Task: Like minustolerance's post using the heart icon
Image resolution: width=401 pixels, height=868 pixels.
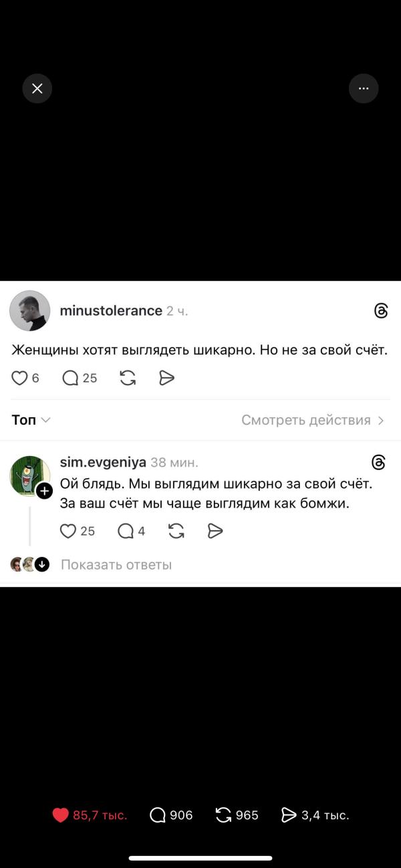Action: pyautogui.click(x=19, y=378)
